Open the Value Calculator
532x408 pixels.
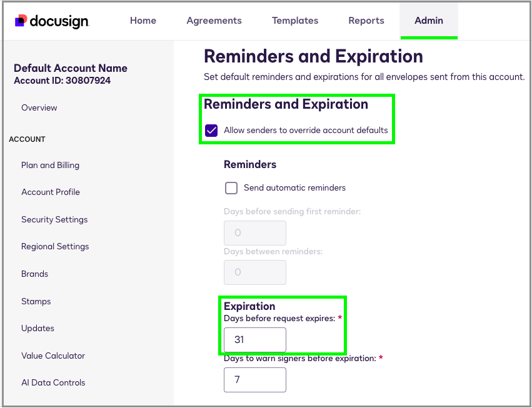(53, 356)
